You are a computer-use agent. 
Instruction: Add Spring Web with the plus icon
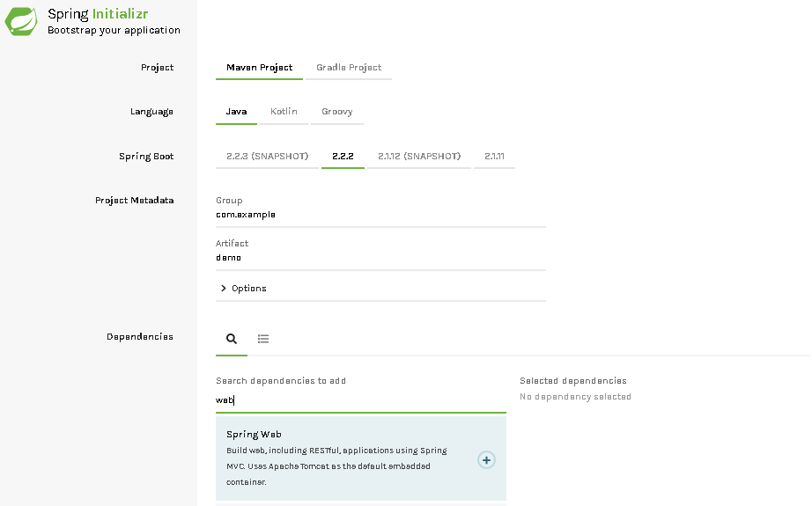[486, 460]
